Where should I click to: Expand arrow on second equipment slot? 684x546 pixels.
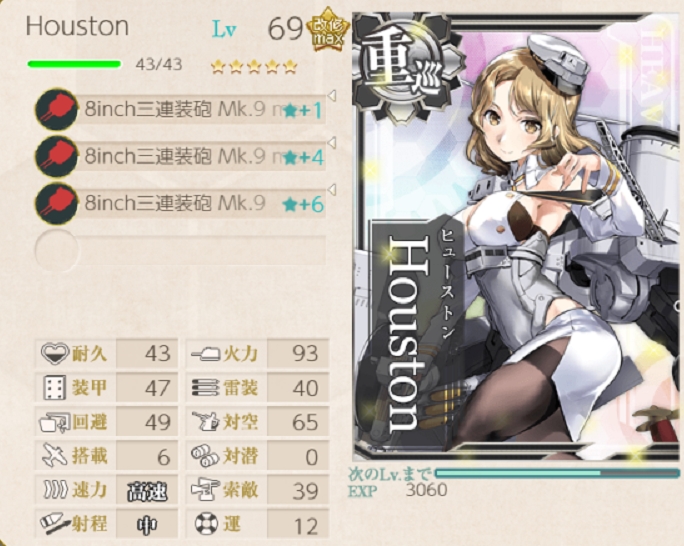[332, 143]
